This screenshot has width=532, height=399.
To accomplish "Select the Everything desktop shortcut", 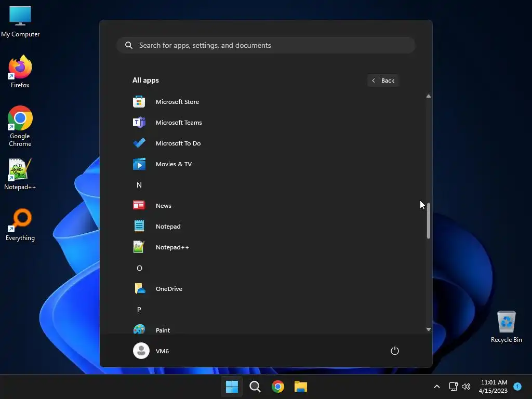I will pos(20,224).
